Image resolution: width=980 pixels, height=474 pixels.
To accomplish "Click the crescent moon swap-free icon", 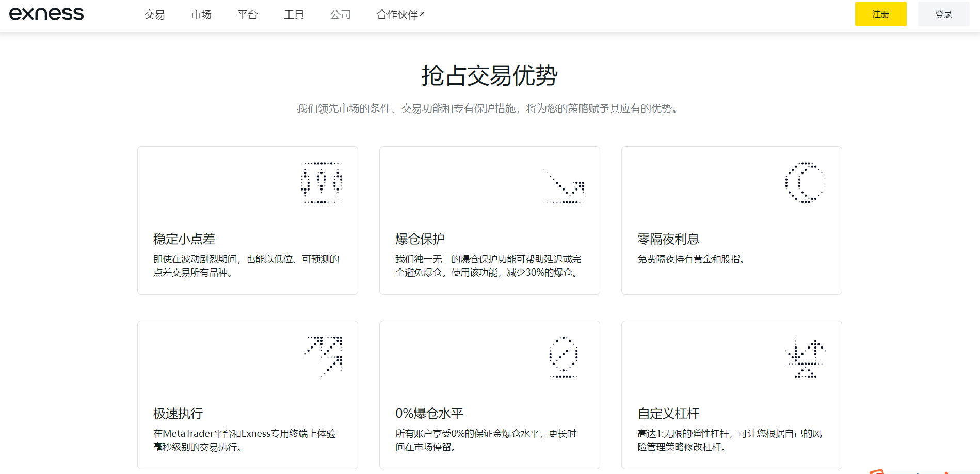I will pos(805,183).
